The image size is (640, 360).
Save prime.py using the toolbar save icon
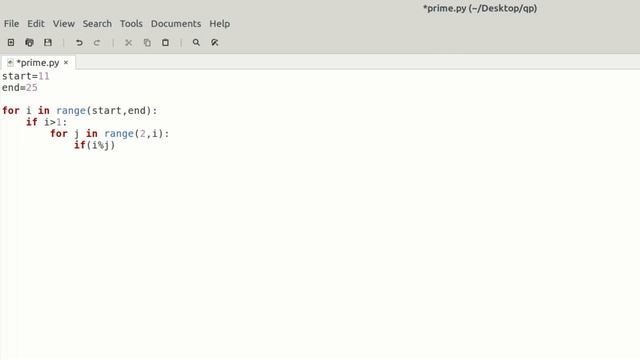coord(48,42)
